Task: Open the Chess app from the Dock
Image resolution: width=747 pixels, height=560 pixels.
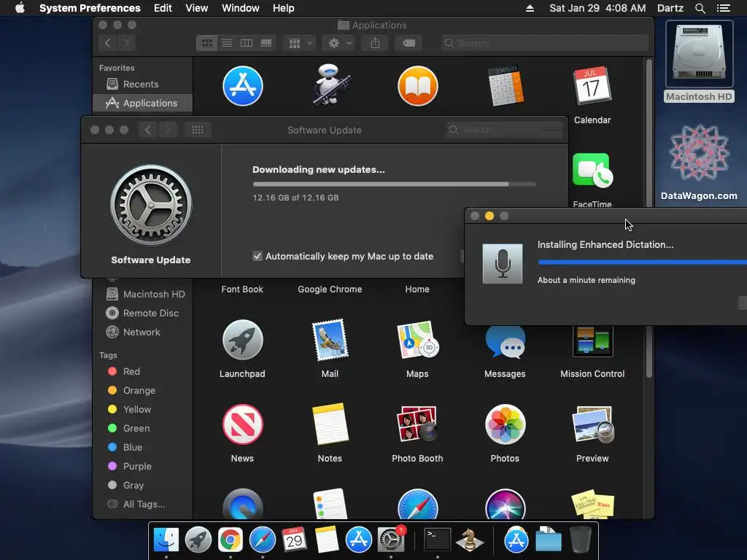Action: [469, 540]
